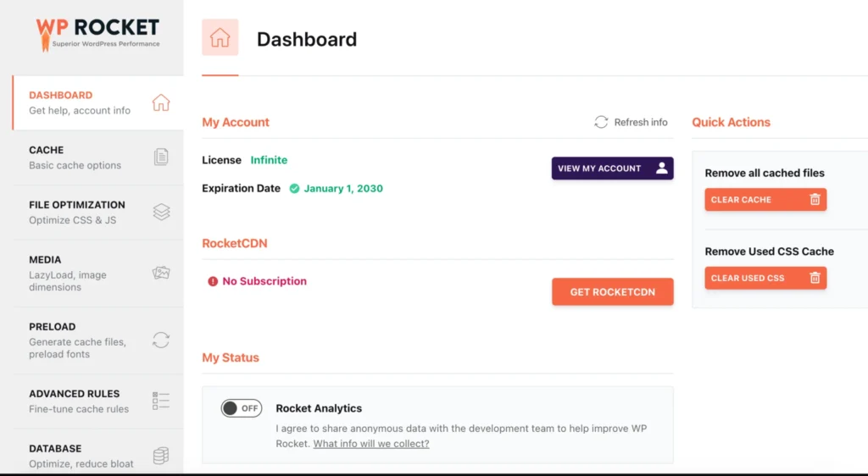Image resolution: width=868 pixels, height=476 pixels.
Task: Go to the Cache settings section
Action: click(75, 157)
